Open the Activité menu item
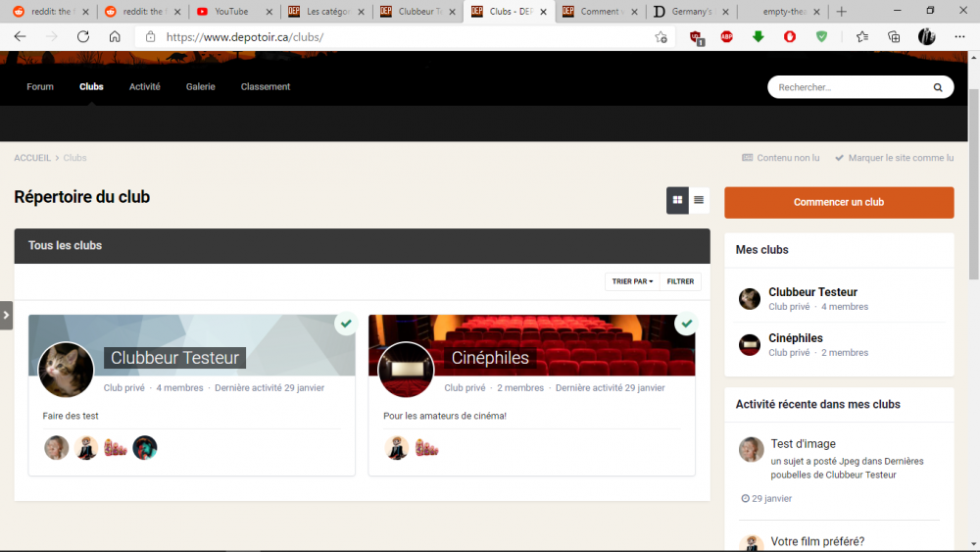This screenshot has height=552, width=980. 144,86
